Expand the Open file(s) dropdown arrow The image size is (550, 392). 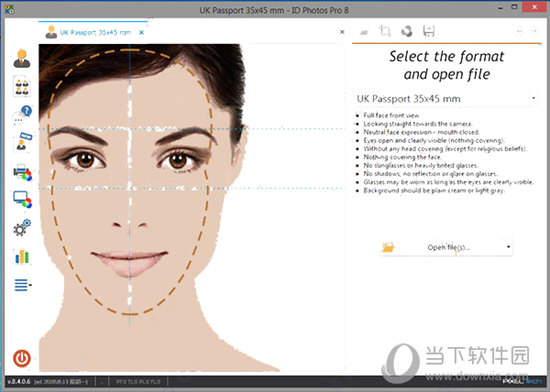tap(508, 247)
